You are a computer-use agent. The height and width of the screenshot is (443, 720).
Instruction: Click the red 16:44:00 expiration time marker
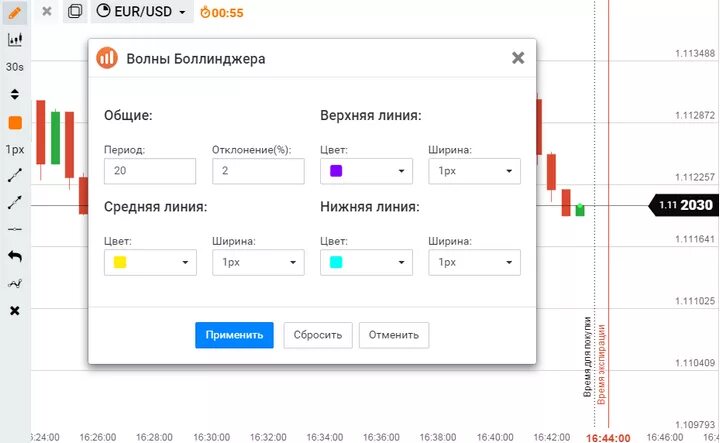pyautogui.click(x=608, y=437)
